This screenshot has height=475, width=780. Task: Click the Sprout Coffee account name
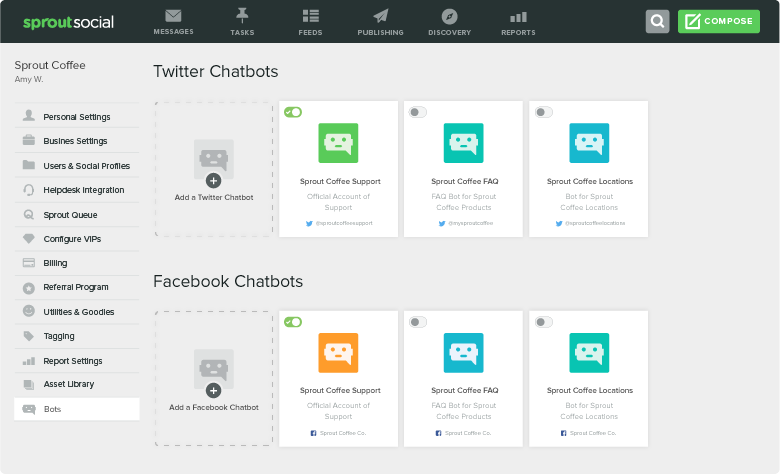pos(50,65)
